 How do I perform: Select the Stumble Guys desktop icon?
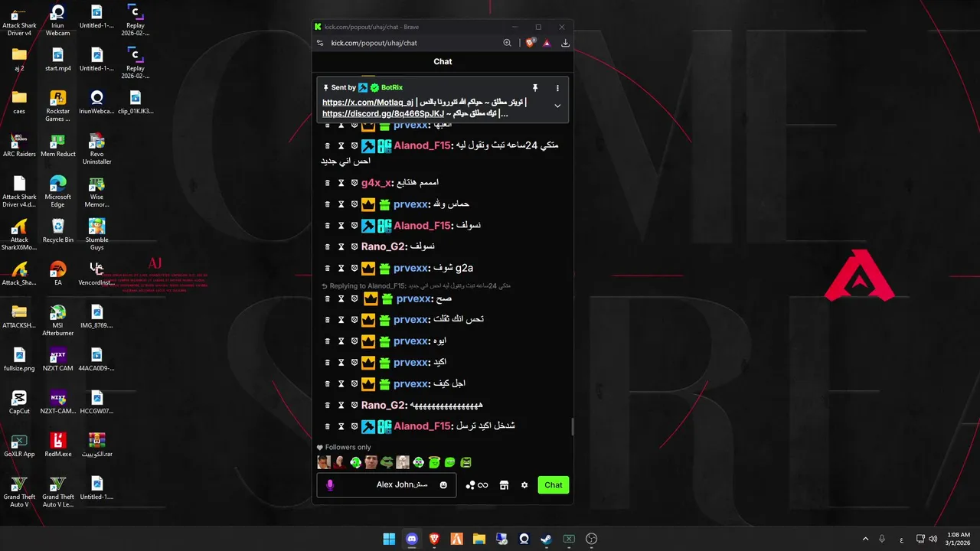pyautogui.click(x=96, y=234)
